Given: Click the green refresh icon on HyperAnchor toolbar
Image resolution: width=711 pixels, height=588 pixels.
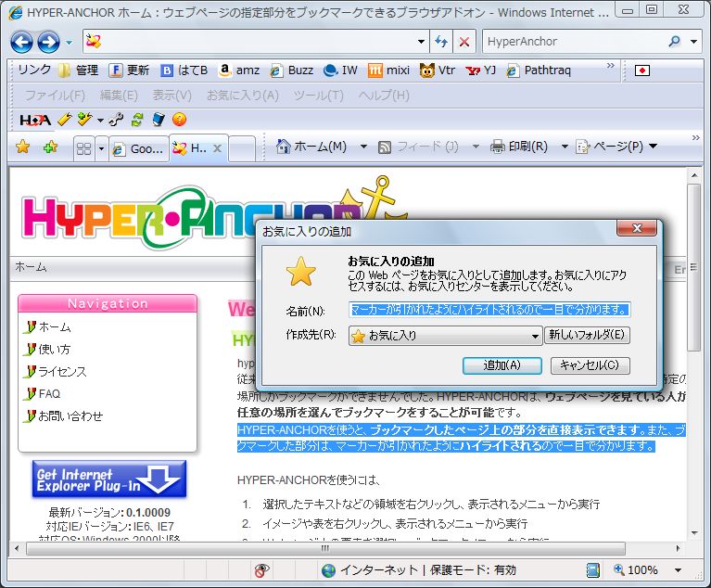Looking at the screenshot, I should point(137,120).
